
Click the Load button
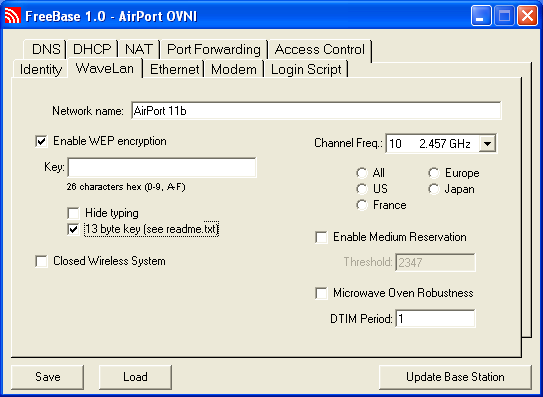tap(135, 377)
